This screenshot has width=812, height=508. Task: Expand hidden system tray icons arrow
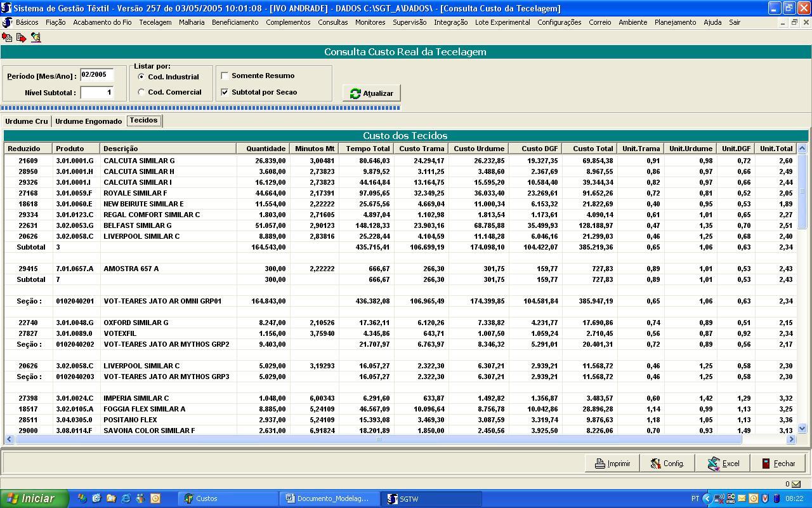click(x=707, y=498)
